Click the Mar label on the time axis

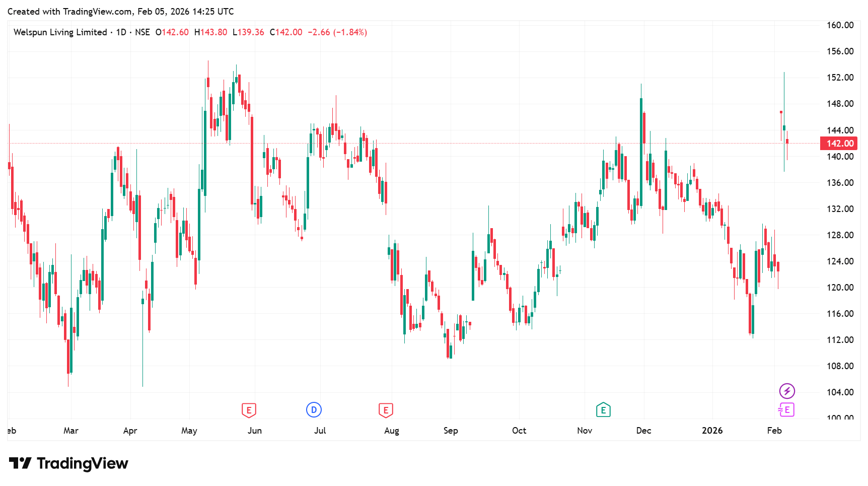71,431
